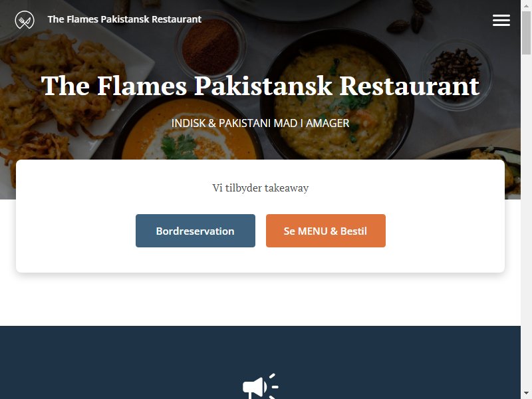The height and width of the screenshot is (399, 532).
Task: Click the large hero restaurant name heading
Action: [x=260, y=86]
